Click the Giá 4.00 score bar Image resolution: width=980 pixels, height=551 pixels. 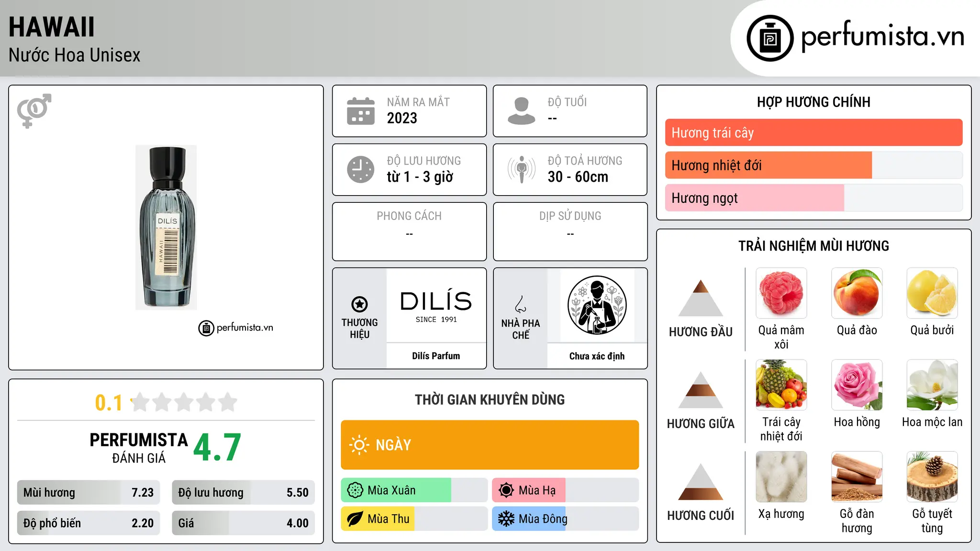point(243,523)
